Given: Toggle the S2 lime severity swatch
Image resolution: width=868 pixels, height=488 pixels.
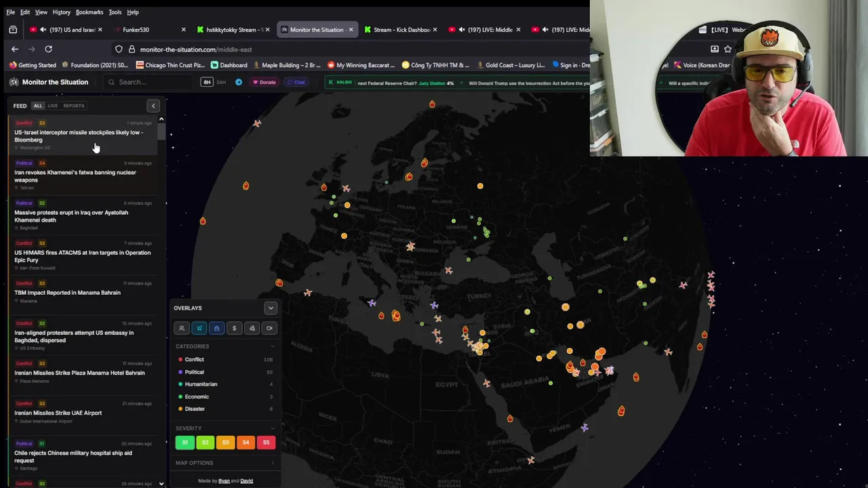Looking at the screenshot, I should [x=205, y=443].
